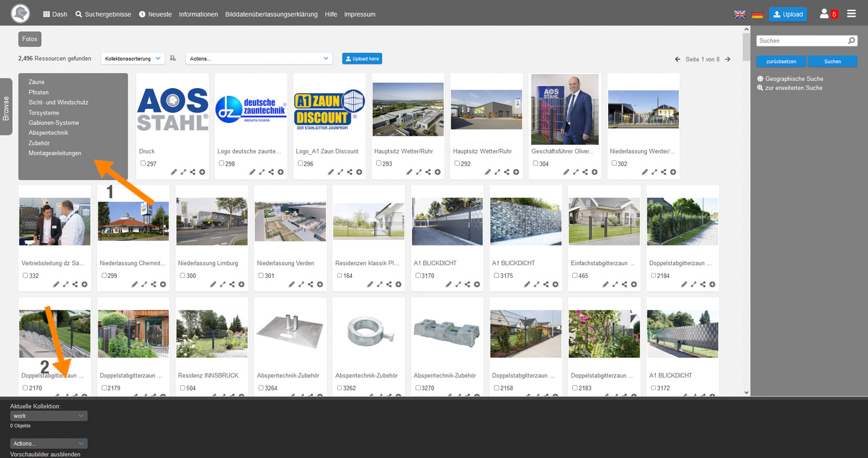Select checkbox for resource 332

coord(25,276)
